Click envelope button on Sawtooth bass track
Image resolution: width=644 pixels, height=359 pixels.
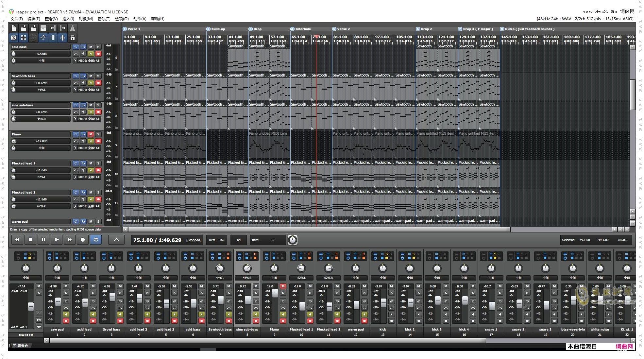click(x=76, y=83)
